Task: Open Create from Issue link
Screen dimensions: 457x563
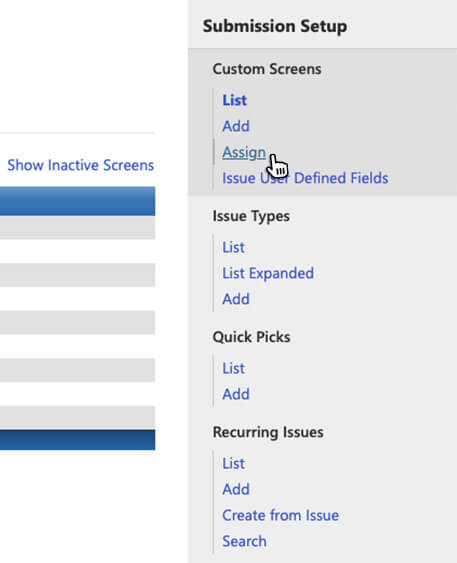Action: [280, 515]
